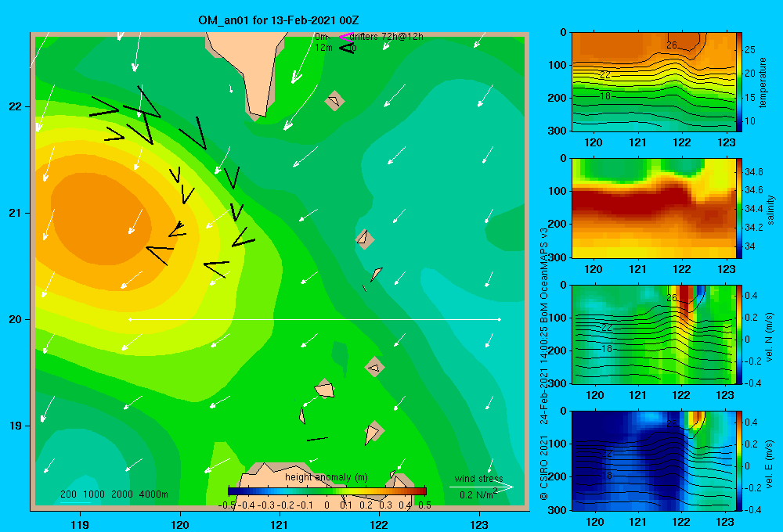Click the vel. E color scale bar
This screenshot has width=783, height=532.
tap(739, 461)
